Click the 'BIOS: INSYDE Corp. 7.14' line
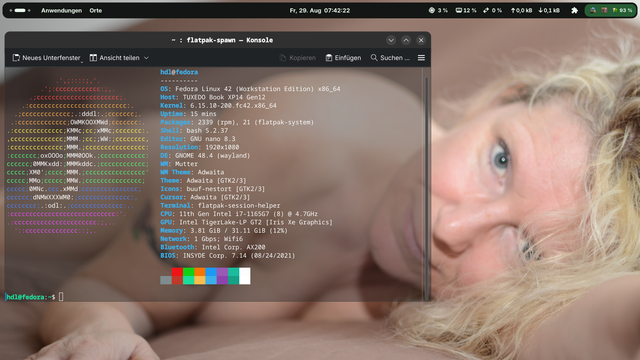 pos(227,256)
